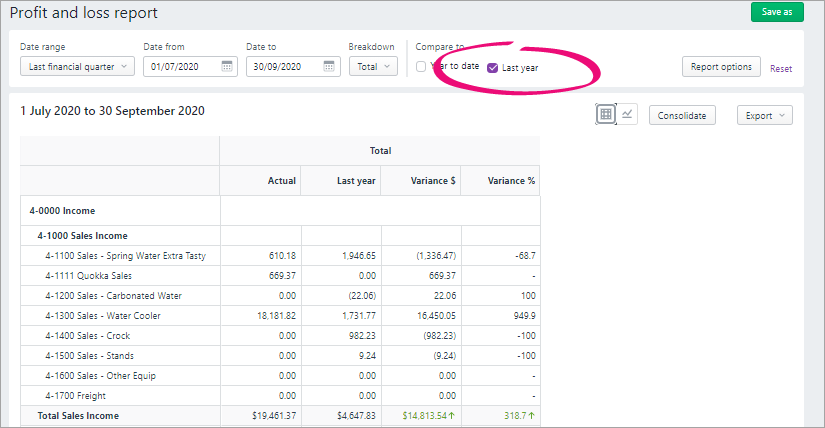Click the Reset link

pyautogui.click(x=780, y=69)
